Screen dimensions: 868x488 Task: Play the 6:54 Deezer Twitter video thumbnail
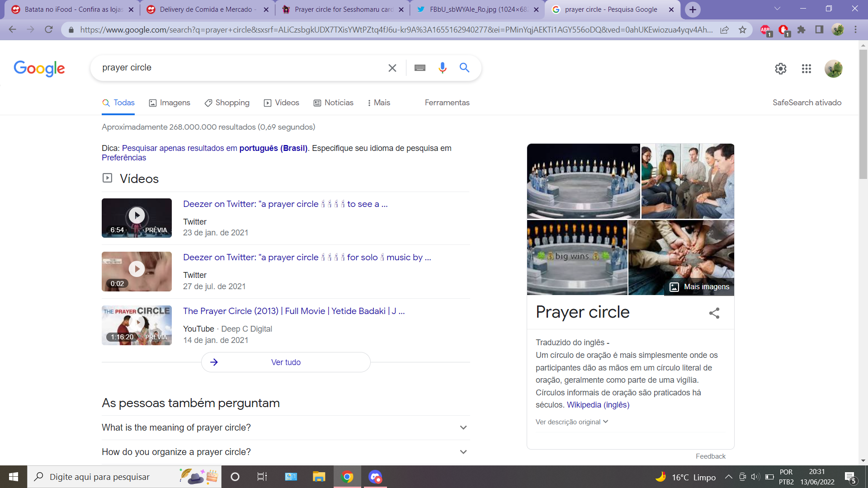(x=137, y=218)
